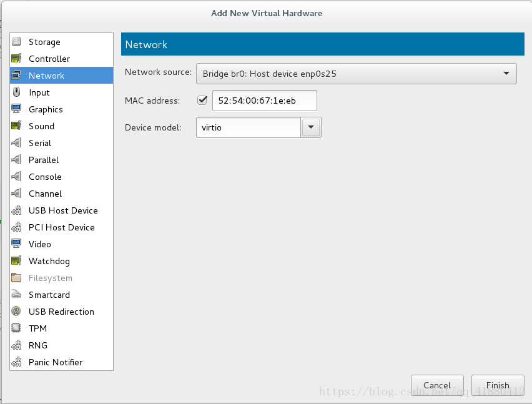This screenshot has height=404, width=532.
Task: Choose Watchdog in hardware list
Action: pyautogui.click(x=61, y=261)
